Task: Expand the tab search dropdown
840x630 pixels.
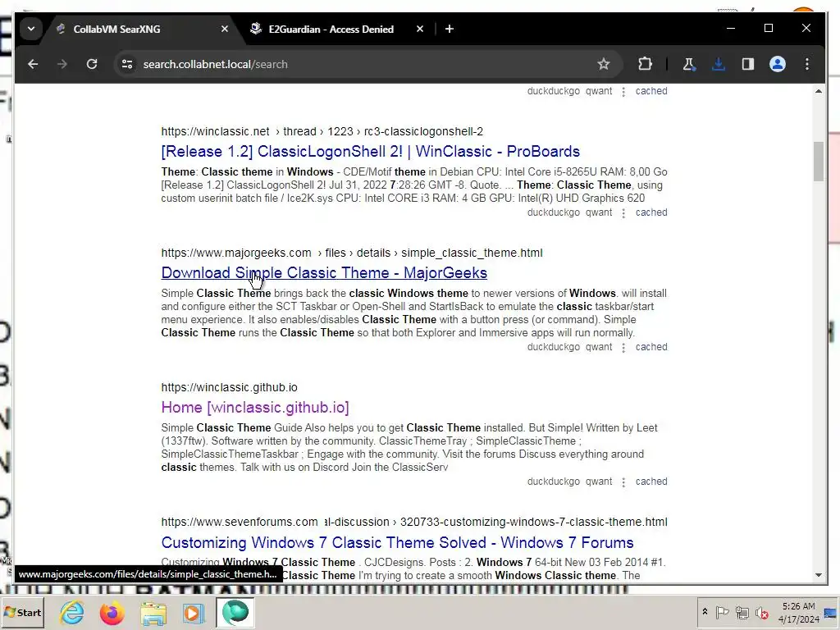Action: 31,29
